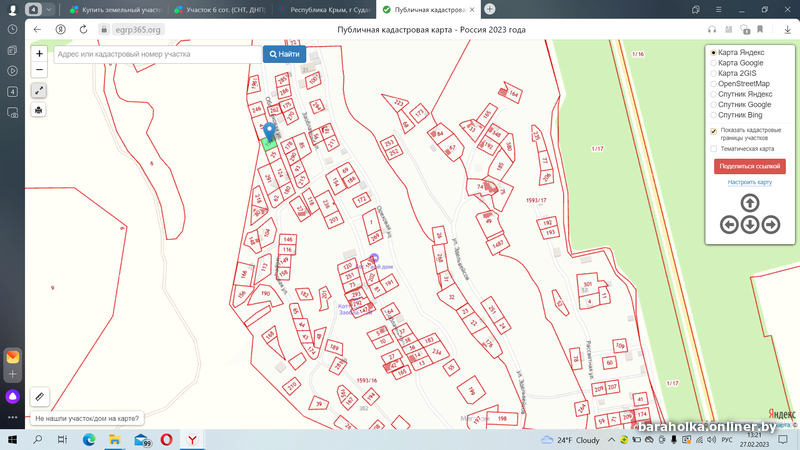Open read-aloud headphones icon
This screenshot has width=800, height=450.
pyautogui.click(x=712, y=30)
